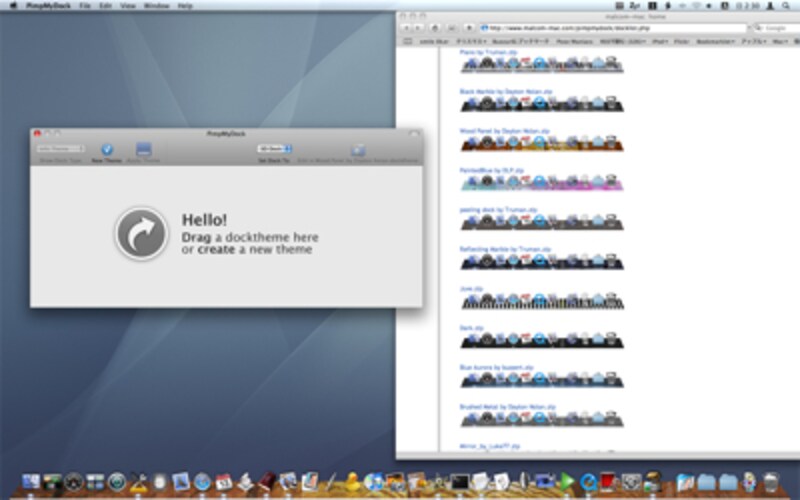
Task: Click the Black Marble dock preview thumbnail
Action: coord(542,104)
